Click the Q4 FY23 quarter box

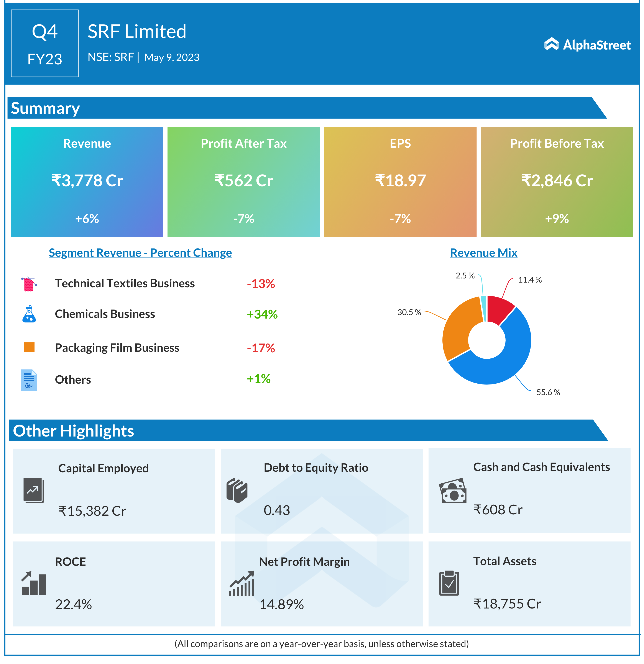point(45,43)
